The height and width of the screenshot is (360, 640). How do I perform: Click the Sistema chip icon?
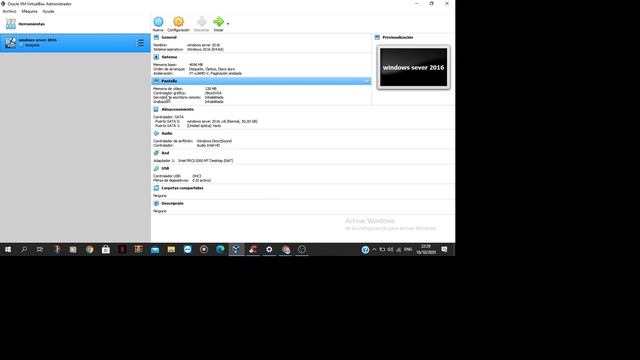pyautogui.click(x=156, y=57)
